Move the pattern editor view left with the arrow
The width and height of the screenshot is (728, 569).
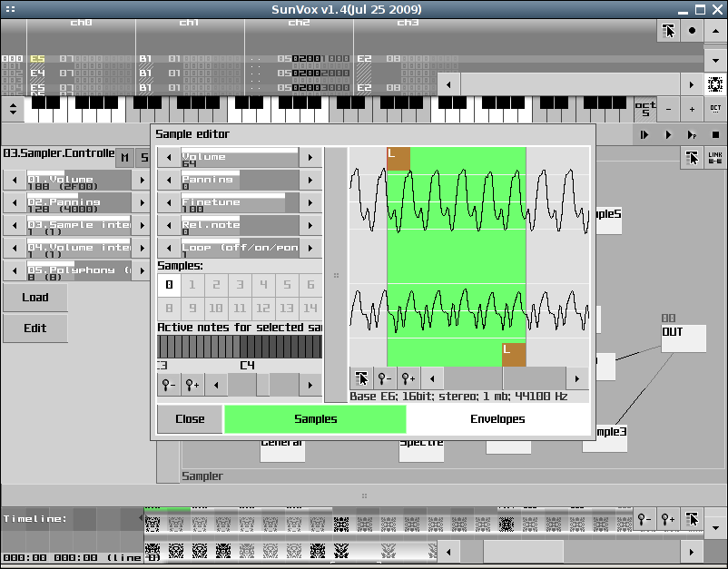click(x=448, y=84)
